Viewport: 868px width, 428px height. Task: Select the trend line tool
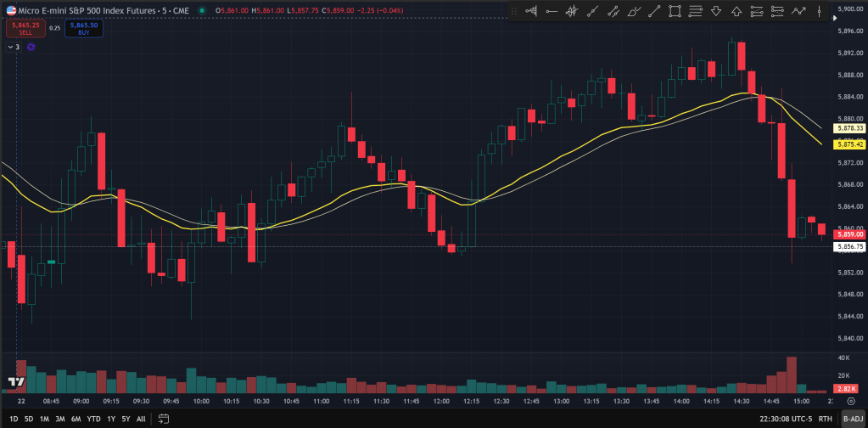655,11
